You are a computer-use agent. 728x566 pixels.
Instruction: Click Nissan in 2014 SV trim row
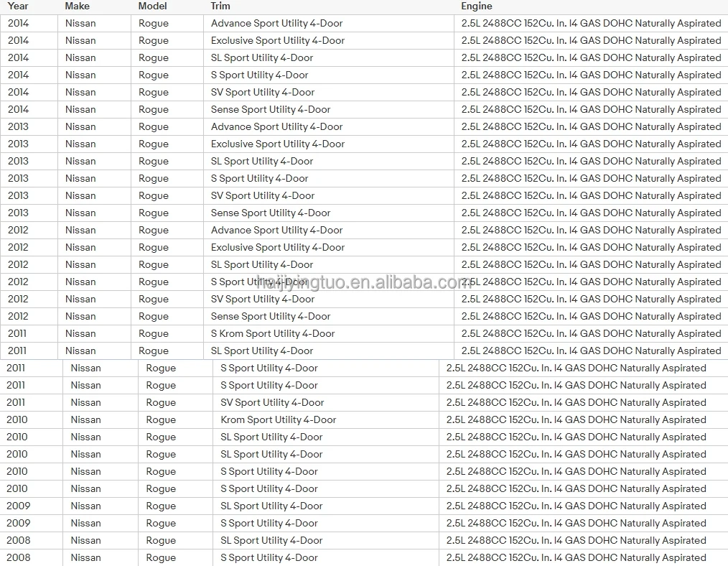point(80,92)
